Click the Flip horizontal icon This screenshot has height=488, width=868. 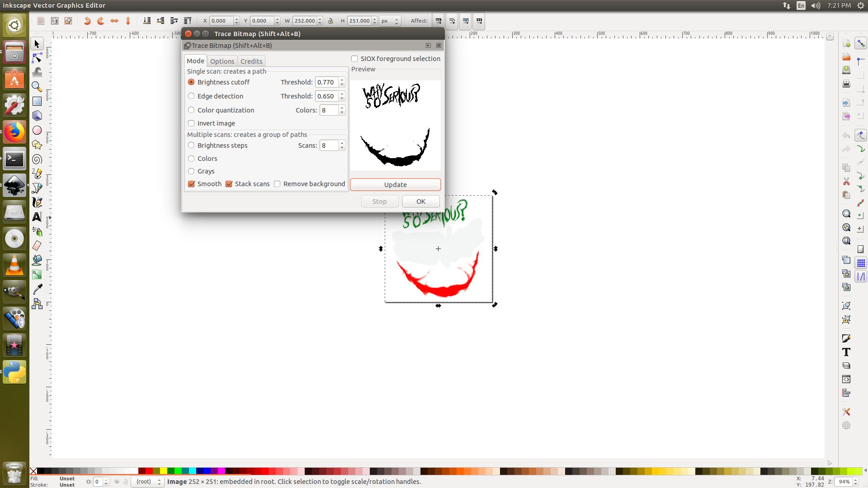[114, 21]
